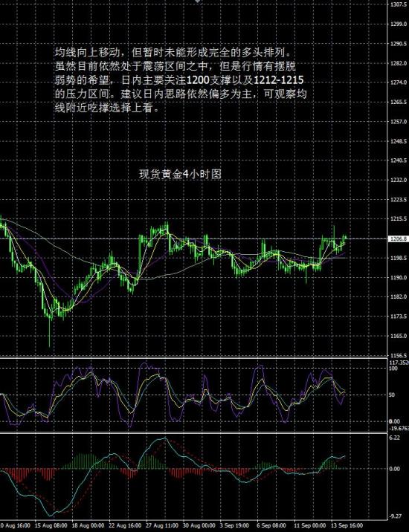Click the 1265.5 price axis label
Screen dimensions: 409x532
click(399, 102)
